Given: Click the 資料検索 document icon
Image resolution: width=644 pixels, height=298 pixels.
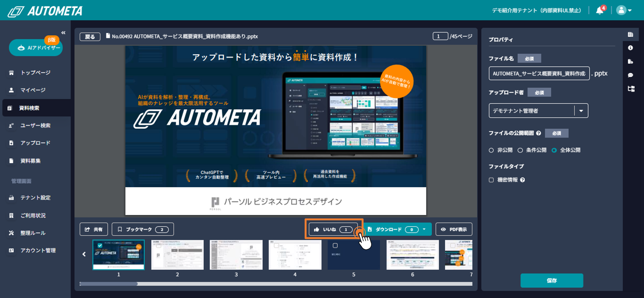Looking at the screenshot, I should click(10, 108).
